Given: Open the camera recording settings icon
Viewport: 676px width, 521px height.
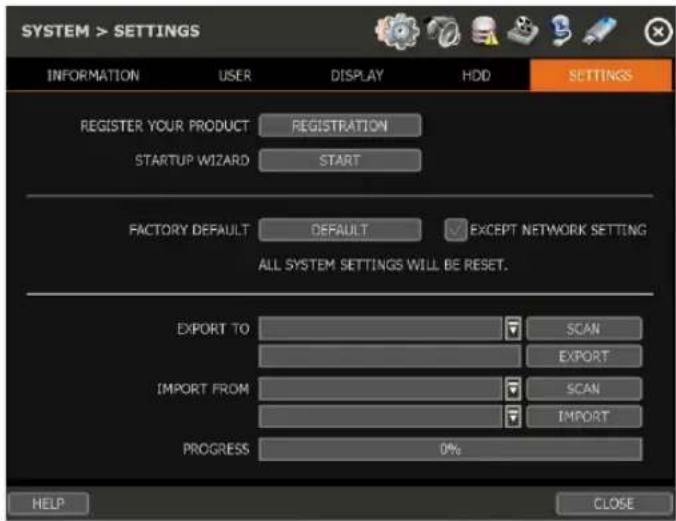Looking at the screenshot, I should [443, 31].
